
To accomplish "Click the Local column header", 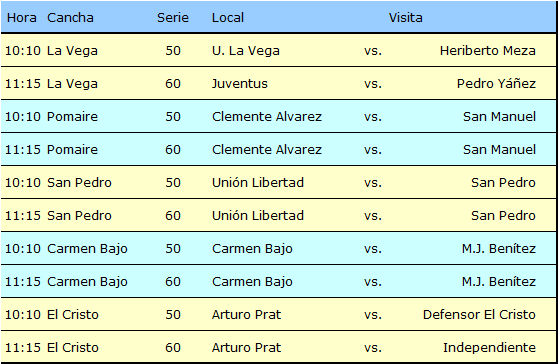I will coord(228,17).
